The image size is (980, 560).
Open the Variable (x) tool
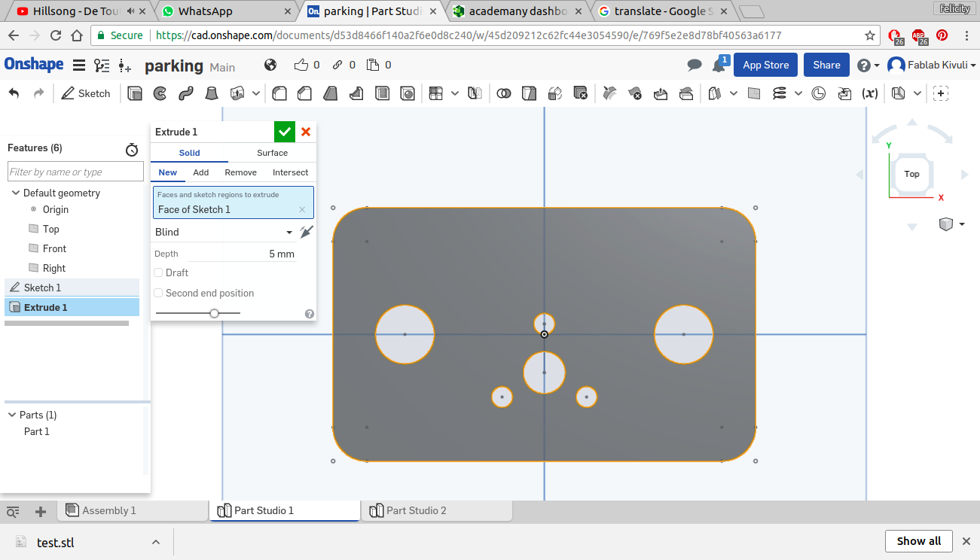pyautogui.click(x=869, y=93)
